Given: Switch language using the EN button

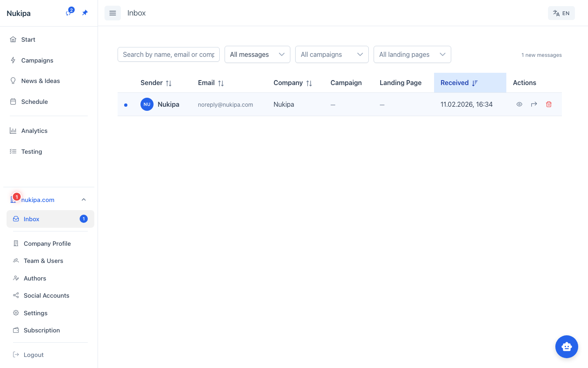Looking at the screenshot, I should pyautogui.click(x=561, y=13).
